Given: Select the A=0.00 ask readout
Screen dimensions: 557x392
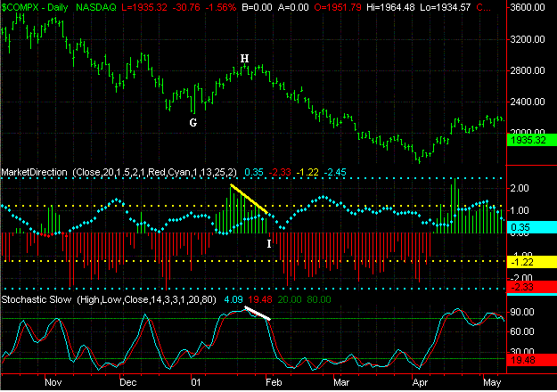Looking at the screenshot, I should point(293,7).
